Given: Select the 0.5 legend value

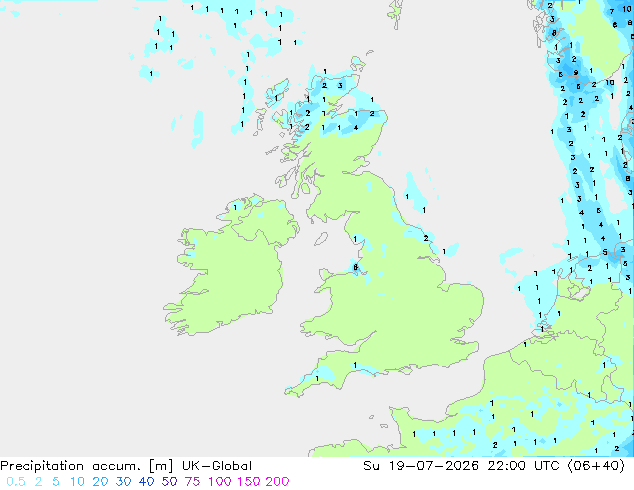Looking at the screenshot, I should click(x=16, y=482).
